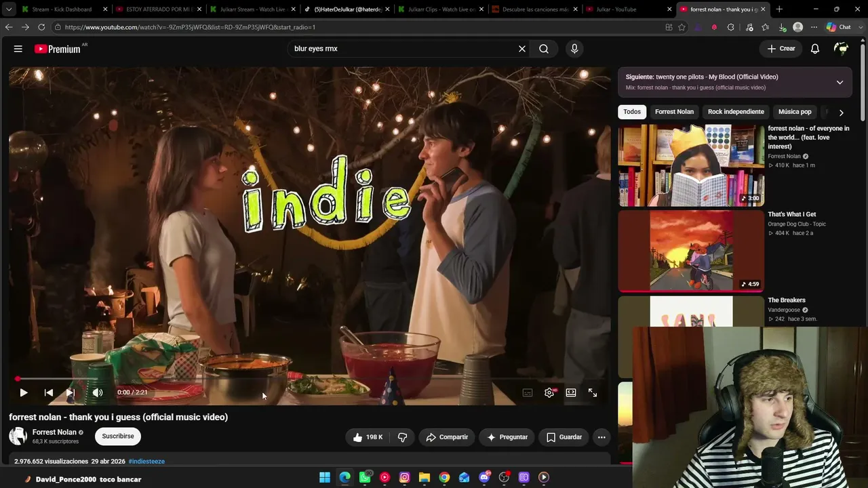The height and width of the screenshot is (488, 868).
Task: Open the YouTube hamburger guide menu
Action: pos(18,49)
